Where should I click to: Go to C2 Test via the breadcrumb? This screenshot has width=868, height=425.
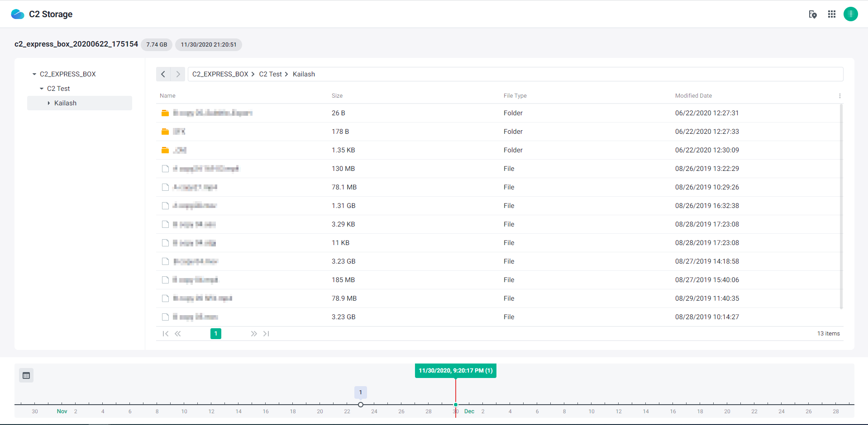pyautogui.click(x=270, y=74)
